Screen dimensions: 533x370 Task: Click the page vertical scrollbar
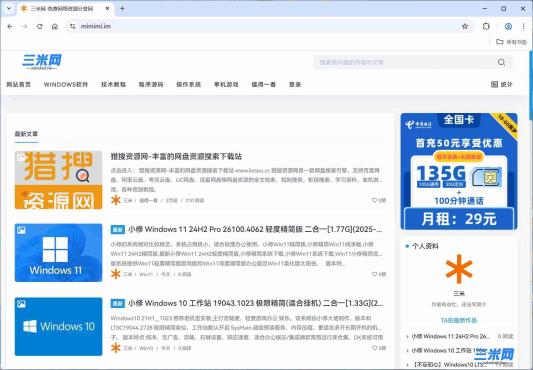coord(530,85)
